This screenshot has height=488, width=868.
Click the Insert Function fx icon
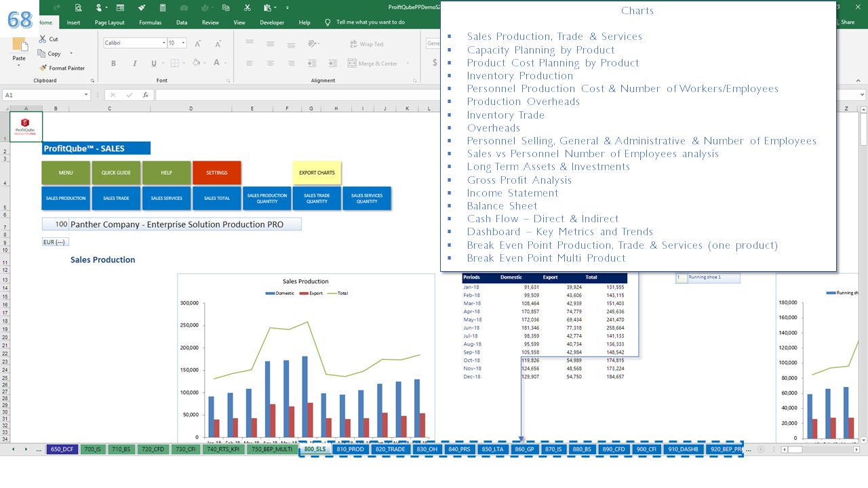pos(145,95)
